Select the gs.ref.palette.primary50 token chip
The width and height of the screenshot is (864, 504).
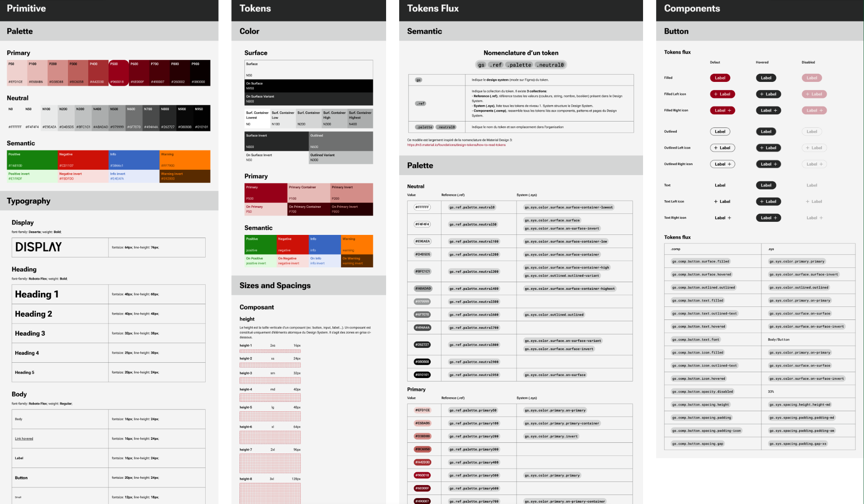(473, 410)
